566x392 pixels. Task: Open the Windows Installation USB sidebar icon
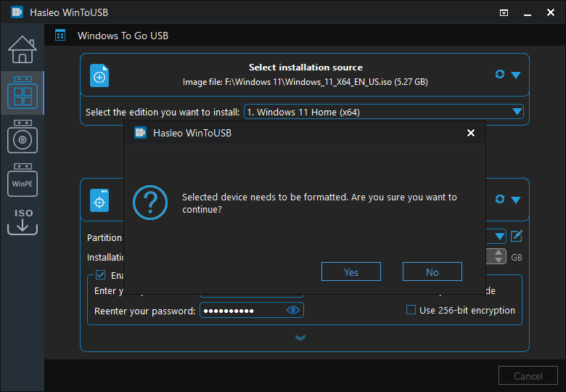[x=22, y=136]
